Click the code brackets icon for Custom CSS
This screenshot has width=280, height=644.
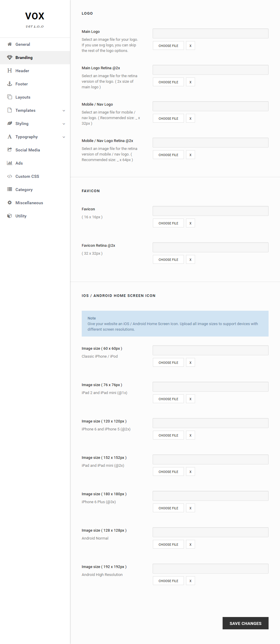(10, 176)
